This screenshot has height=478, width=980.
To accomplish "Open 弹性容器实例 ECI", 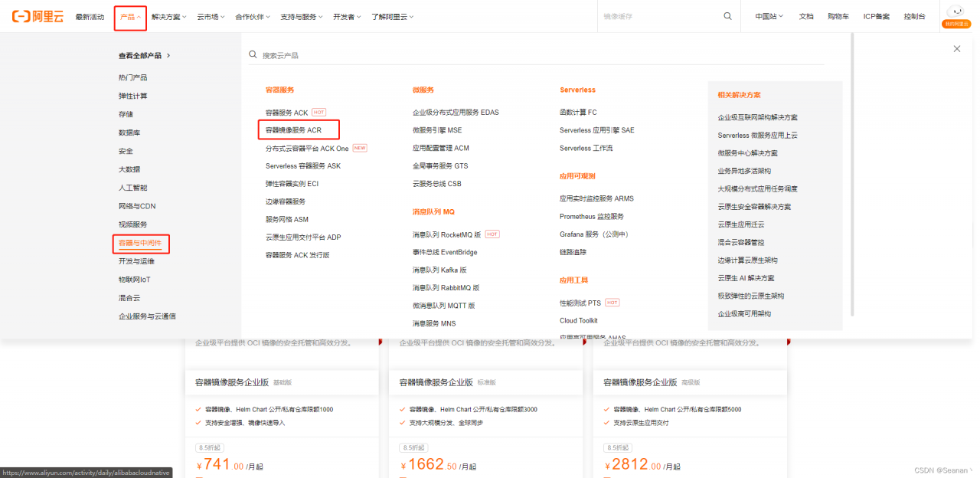I will point(292,184).
